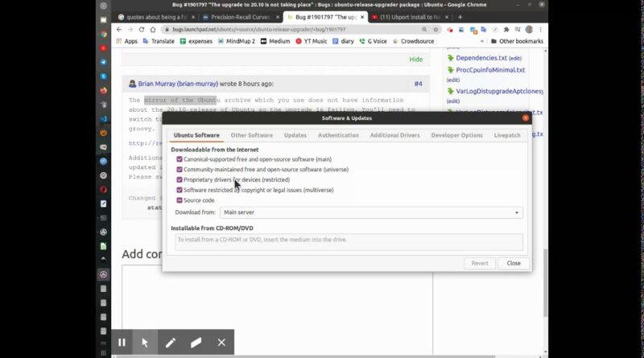Click the Add comment text area

pos(277,309)
